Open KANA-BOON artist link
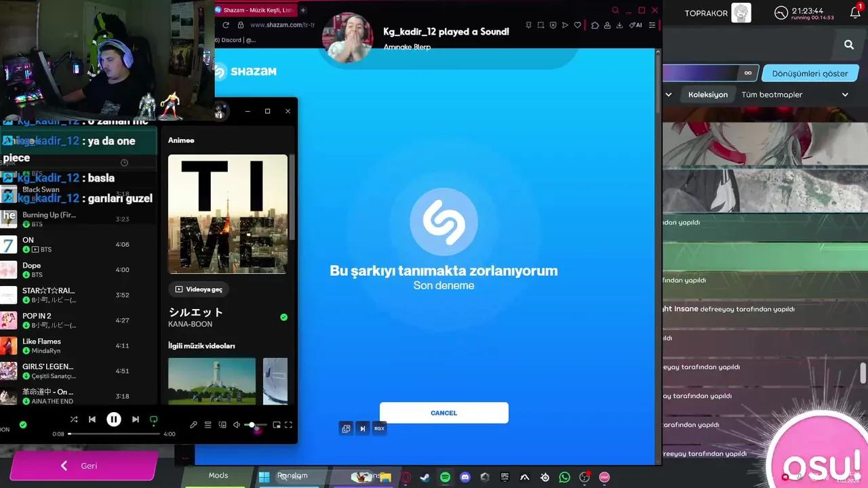 190,324
